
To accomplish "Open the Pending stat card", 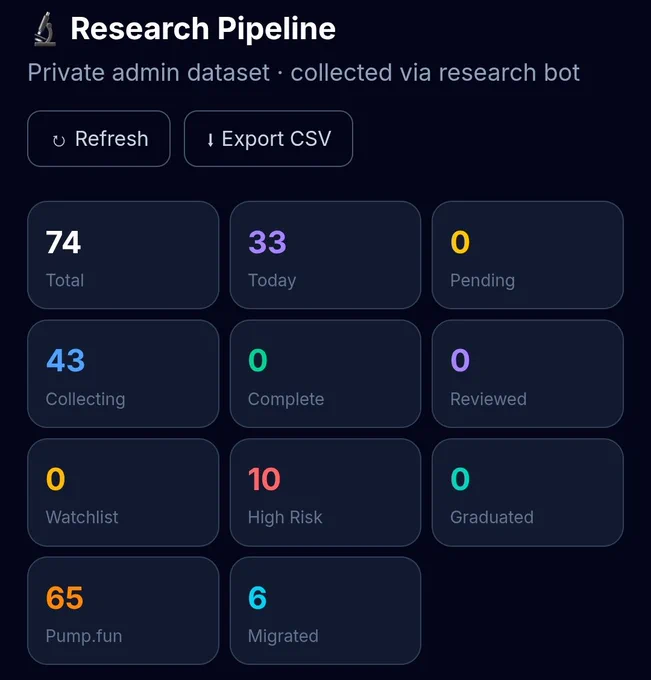I will (528, 255).
